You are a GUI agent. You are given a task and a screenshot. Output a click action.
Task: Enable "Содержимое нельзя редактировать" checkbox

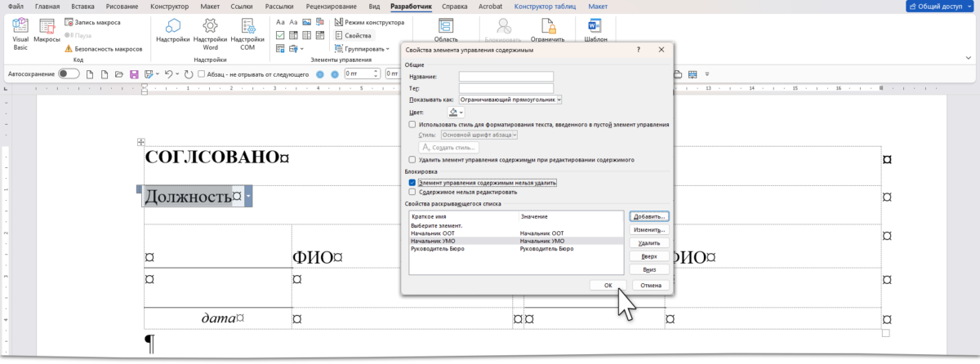click(x=413, y=192)
